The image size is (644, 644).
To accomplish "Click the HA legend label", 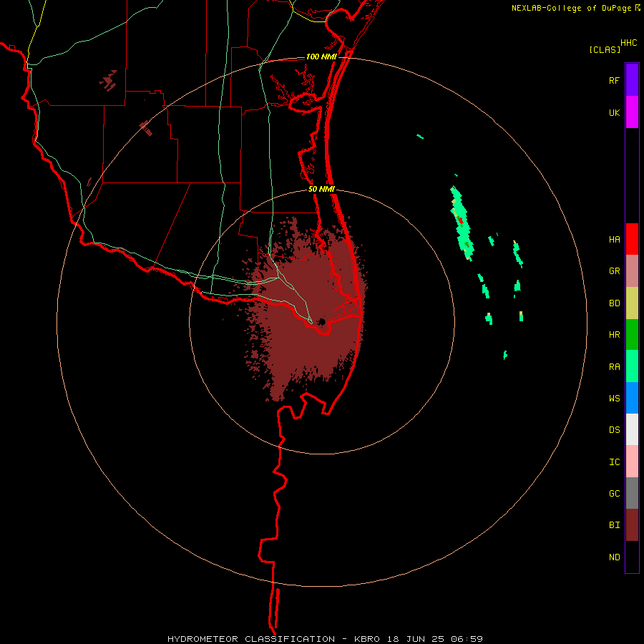I will point(614,240).
